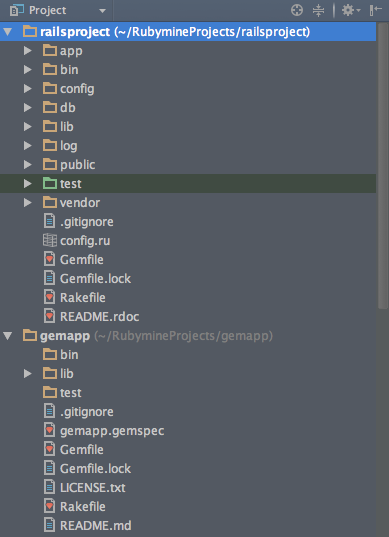Image resolution: width=389 pixels, height=537 pixels.
Task: Click the Rakefile ruby icon under gemapp
Action: point(50,507)
